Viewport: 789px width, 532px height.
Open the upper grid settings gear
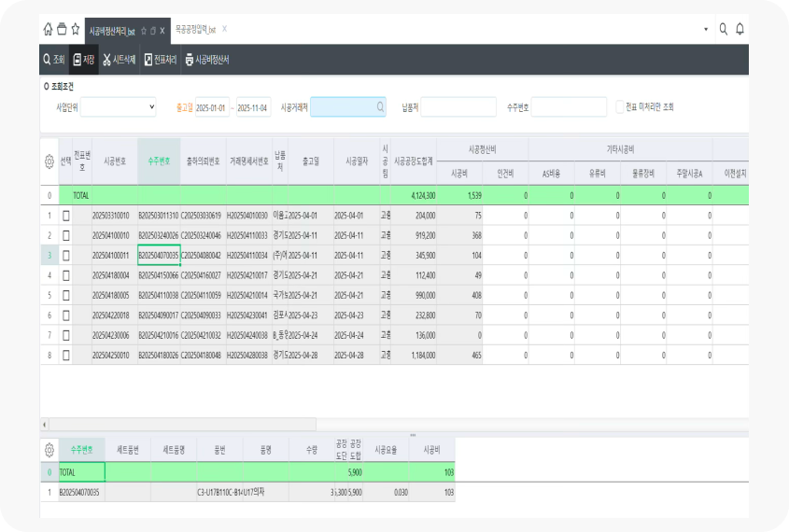[49, 161]
